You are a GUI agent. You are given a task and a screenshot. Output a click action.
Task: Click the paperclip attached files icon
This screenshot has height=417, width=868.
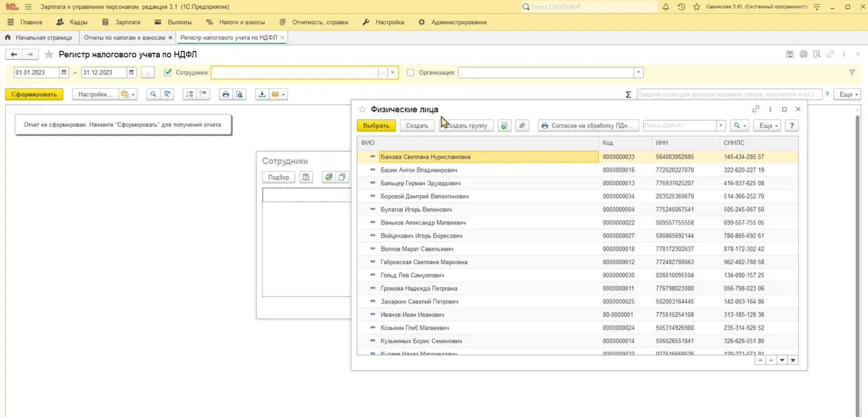(523, 126)
